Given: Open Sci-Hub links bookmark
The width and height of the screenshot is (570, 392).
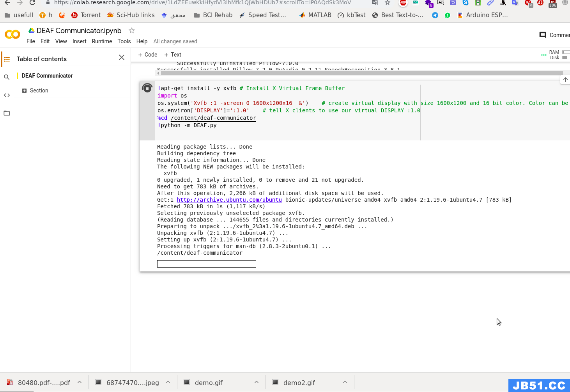Looking at the screenshot, I should pyautogui.click(x=131, y=15).
